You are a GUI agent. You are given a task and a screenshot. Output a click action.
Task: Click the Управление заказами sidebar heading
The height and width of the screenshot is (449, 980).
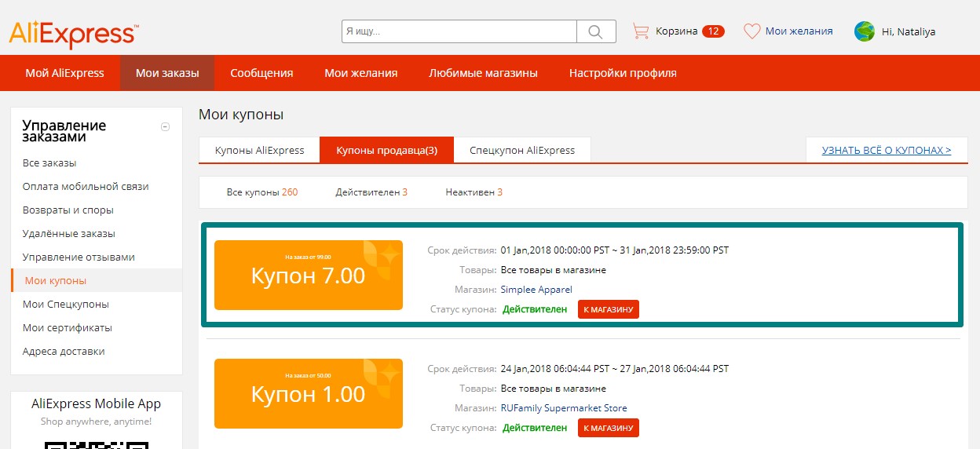point(64,131)
